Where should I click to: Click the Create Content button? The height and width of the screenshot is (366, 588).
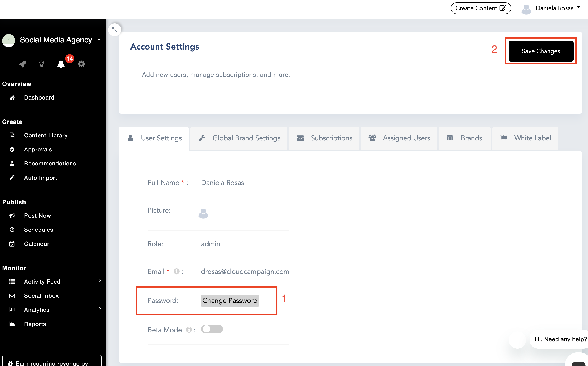[x=480, y=8]
